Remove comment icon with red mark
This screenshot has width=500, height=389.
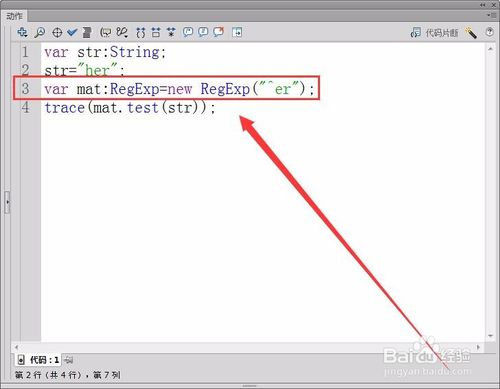click(219, 32)
